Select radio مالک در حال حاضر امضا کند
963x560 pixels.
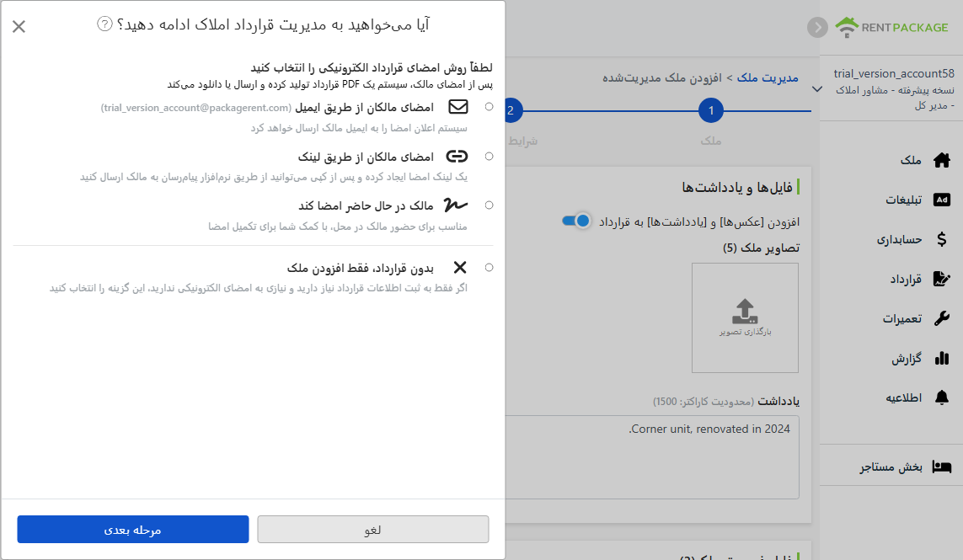coord(489,205)
